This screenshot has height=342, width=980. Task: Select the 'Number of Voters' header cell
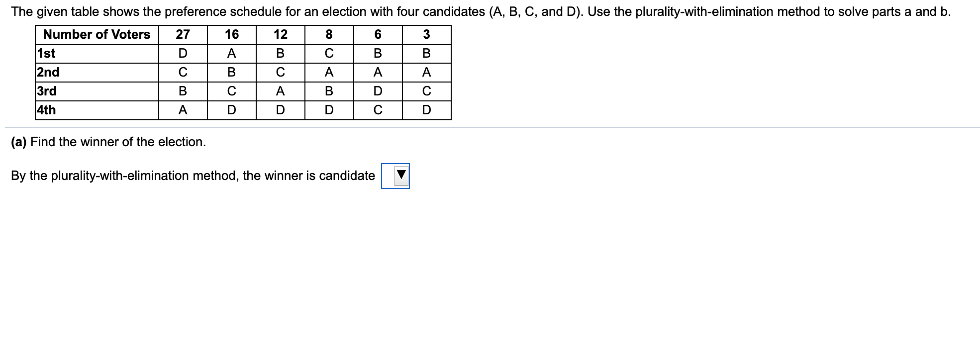(97, 35)
